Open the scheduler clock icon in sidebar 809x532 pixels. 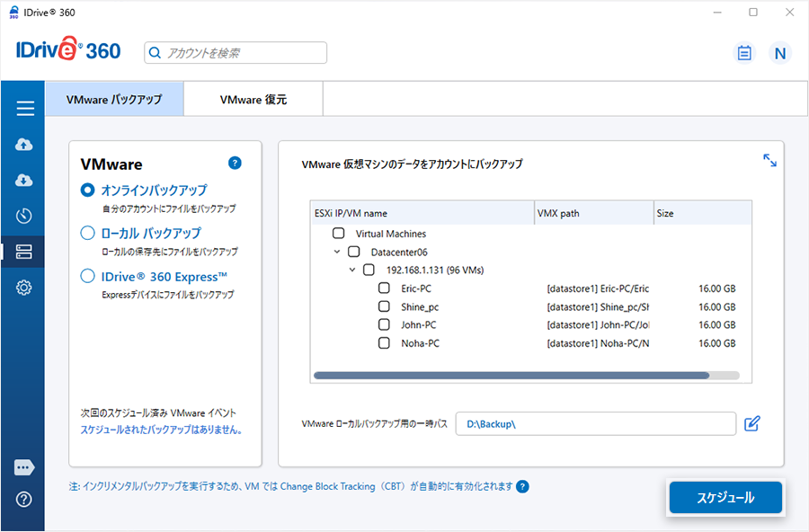(24, 217)
